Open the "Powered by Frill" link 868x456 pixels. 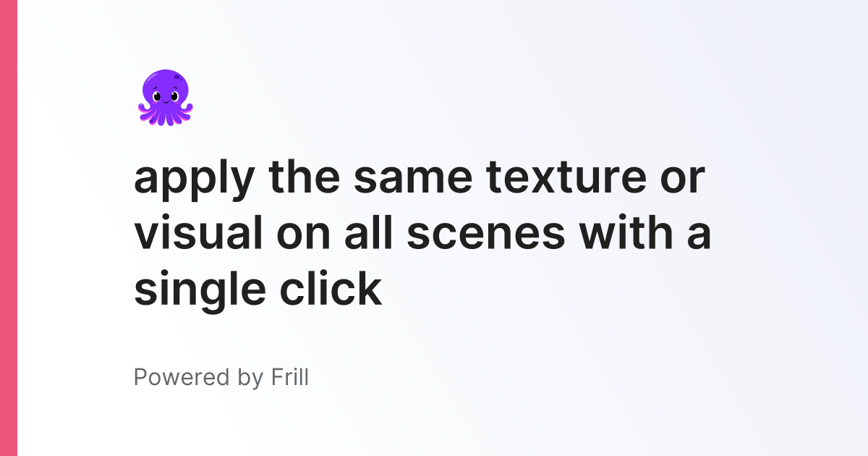coord(221,377)
